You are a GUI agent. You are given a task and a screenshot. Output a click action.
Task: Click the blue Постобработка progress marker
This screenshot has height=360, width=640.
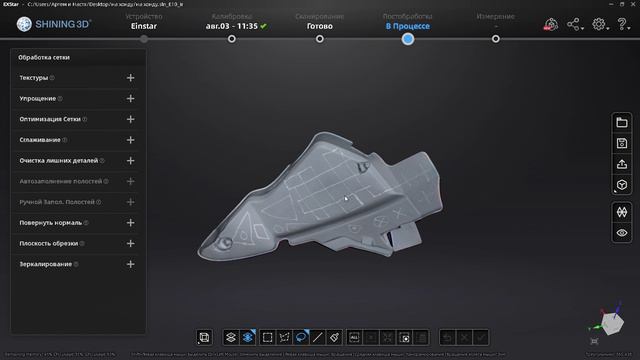pyautogui.click(x=408, y=39)
